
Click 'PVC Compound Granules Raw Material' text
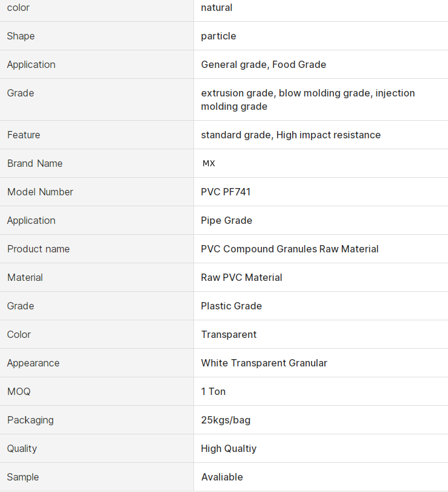pos(289,249)
